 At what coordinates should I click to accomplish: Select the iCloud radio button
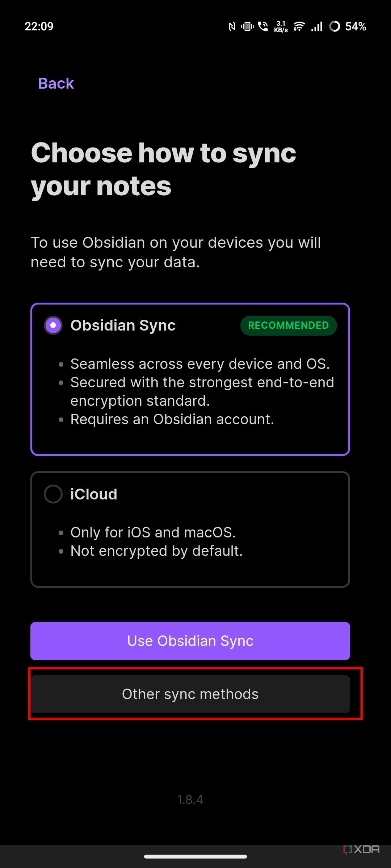point(53,494)
